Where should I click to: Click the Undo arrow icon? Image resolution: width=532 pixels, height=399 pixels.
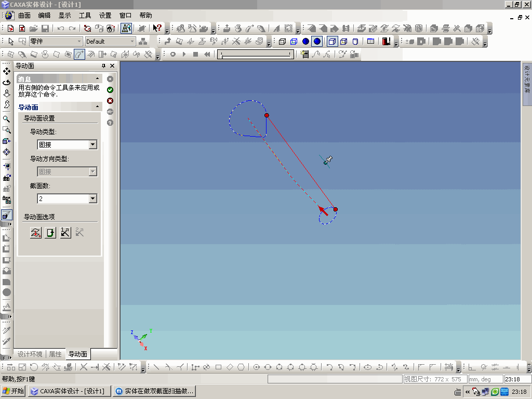(x=60, y=29)
